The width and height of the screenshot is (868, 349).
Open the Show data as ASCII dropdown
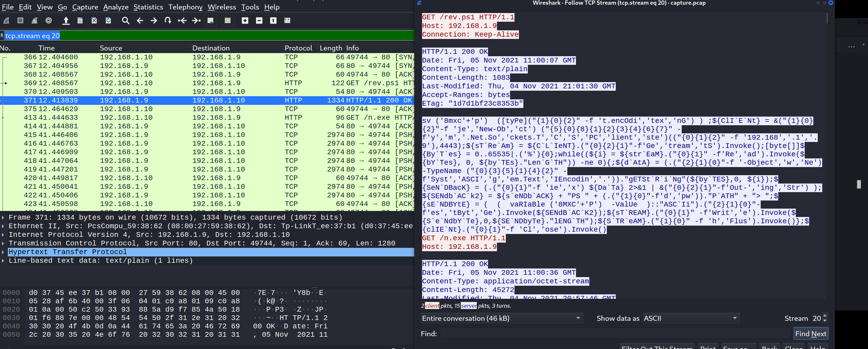[691, 318]
